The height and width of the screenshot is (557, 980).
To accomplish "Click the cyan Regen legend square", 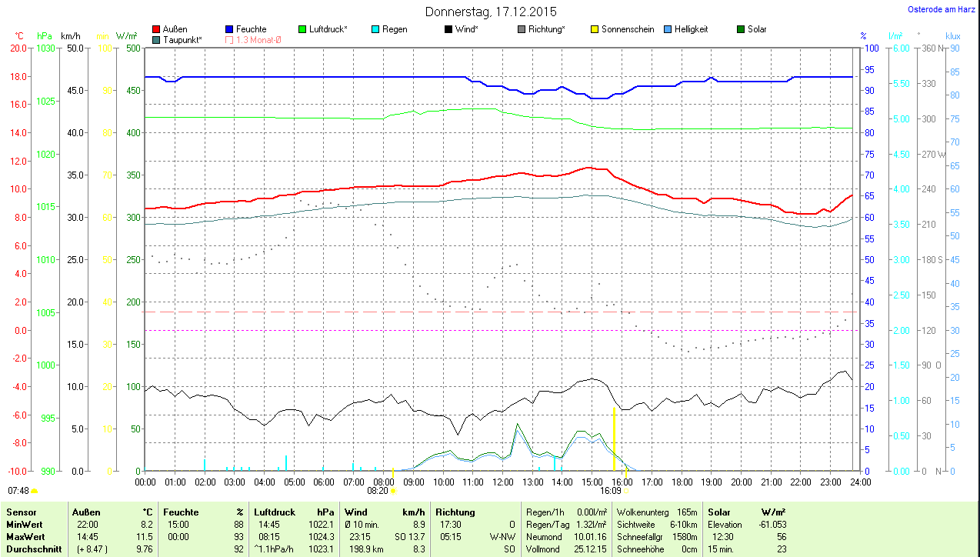I will point(375,29).
